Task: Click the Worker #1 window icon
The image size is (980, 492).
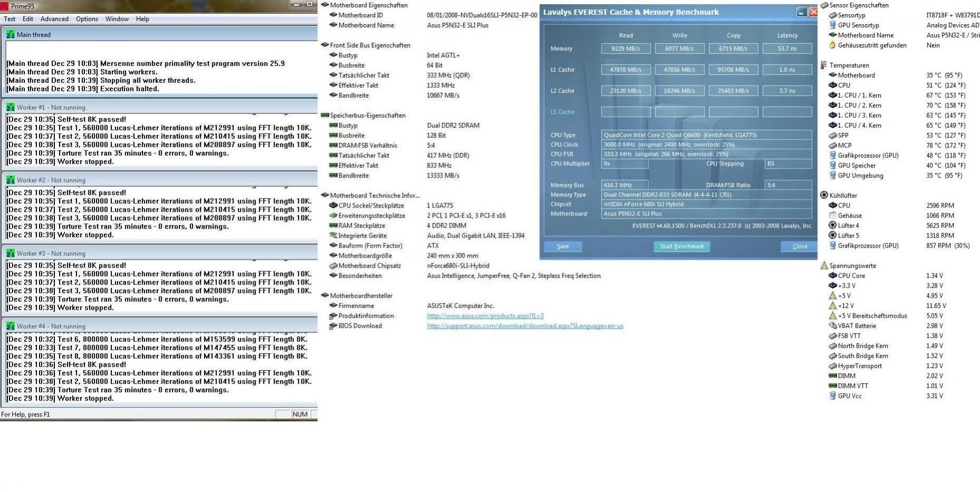Action: click(x=10, y=107)
